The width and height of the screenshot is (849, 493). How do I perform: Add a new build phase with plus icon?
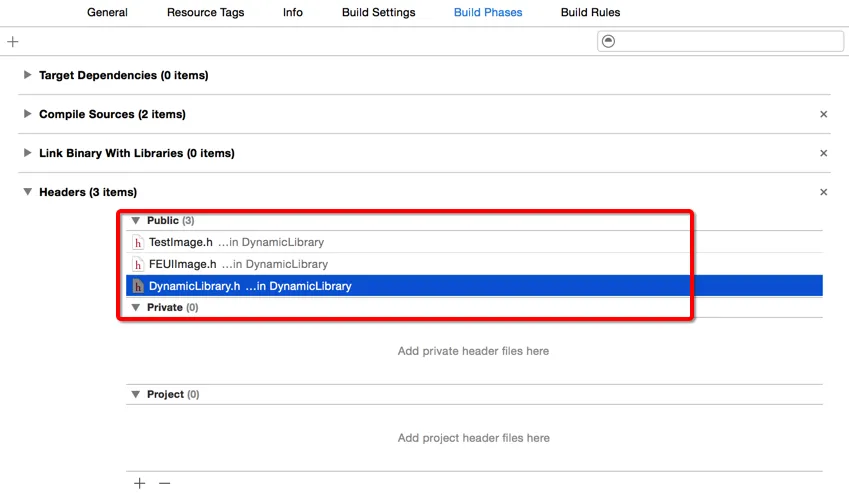(12, 42)
